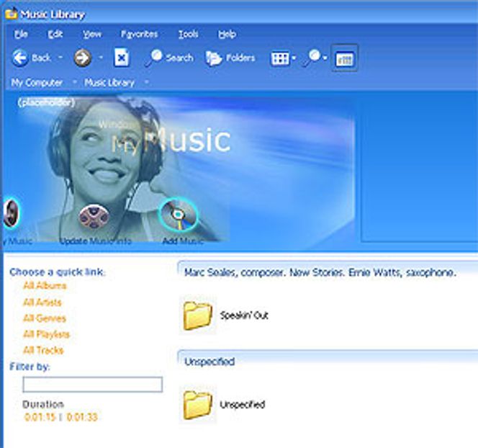Open the View menu
Viewport: 478px width, 448px height.
coord(92,34)
